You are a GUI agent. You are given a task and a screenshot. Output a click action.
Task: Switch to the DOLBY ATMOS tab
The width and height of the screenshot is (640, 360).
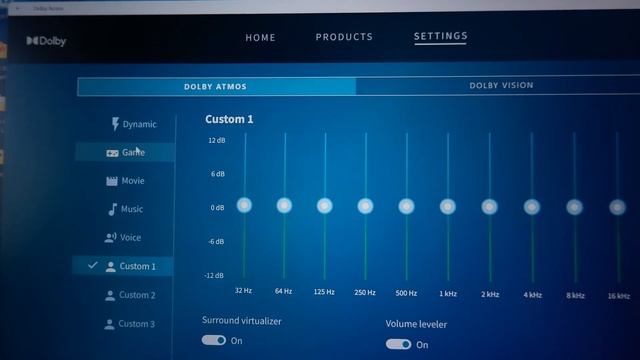[x=216, y=87]
